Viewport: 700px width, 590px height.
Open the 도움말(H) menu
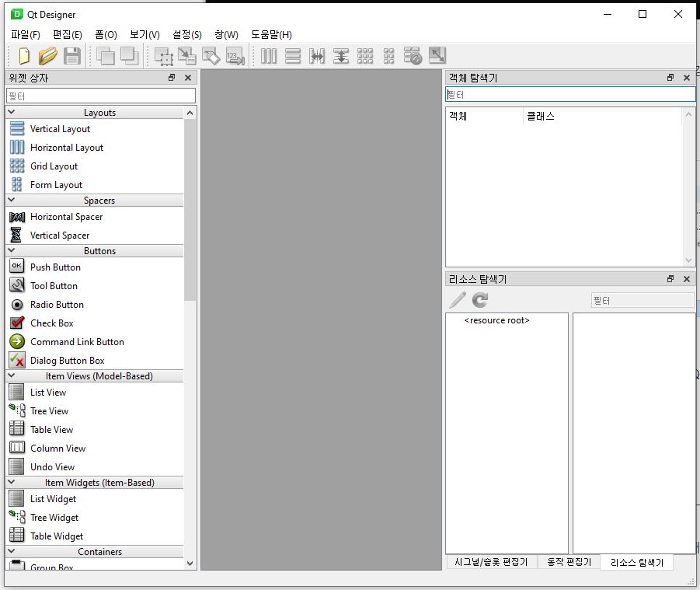(x=271, y=34)
